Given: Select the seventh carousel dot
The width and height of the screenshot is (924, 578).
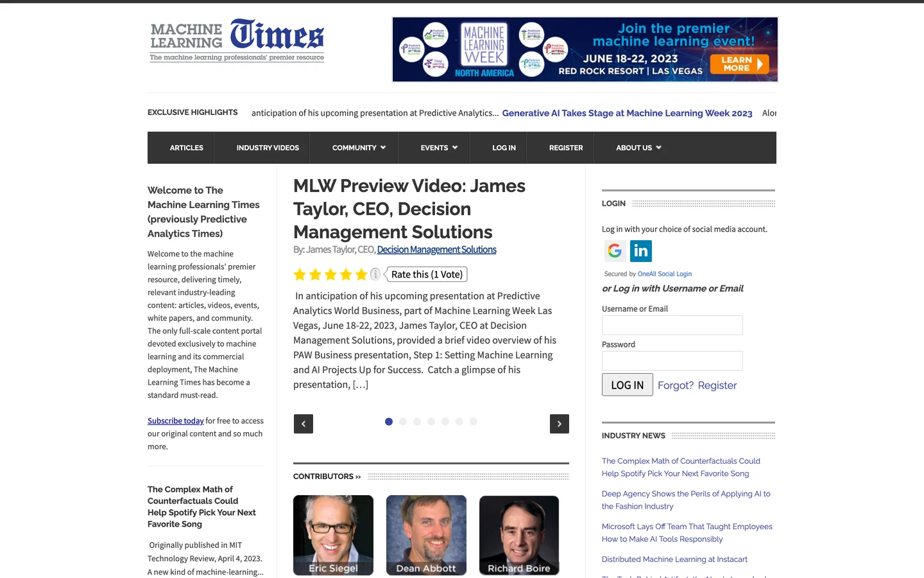Looking at the screenshot, I should tap(474, 422).
